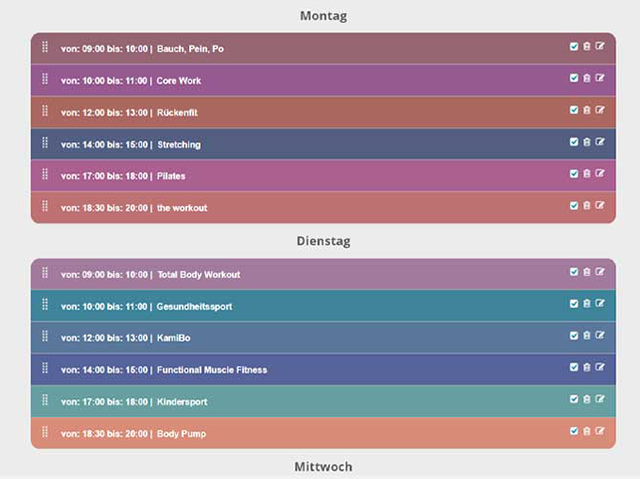Toggle checkbox for Total Body Workout

(574, 272)
